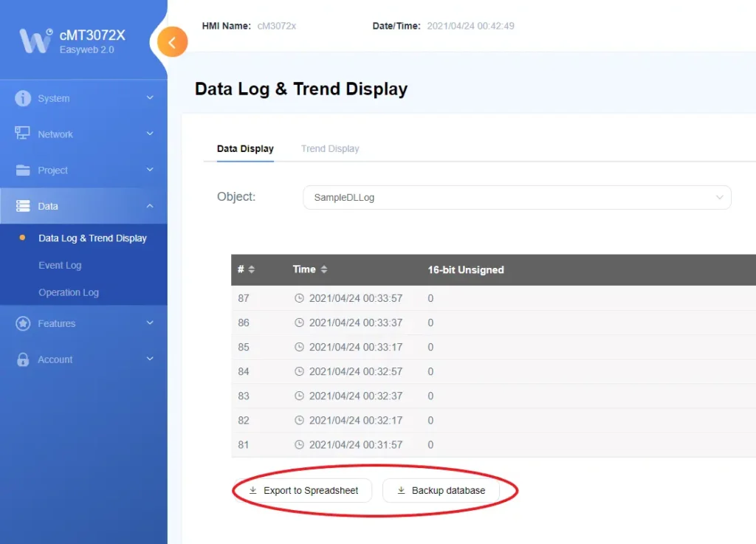This screenshot has height=544, width=756.
Task: Open Event Log from the sidebar
Action: point(60,265)
